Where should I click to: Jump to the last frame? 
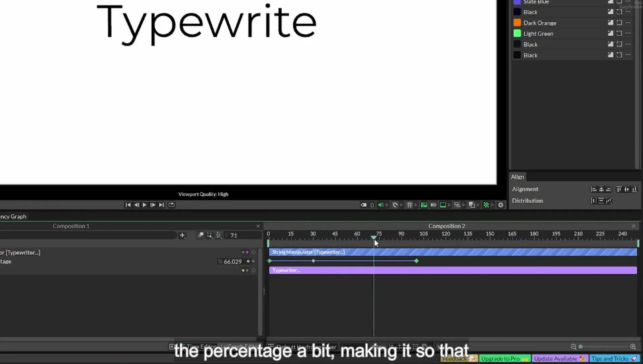tap(161, 205)
